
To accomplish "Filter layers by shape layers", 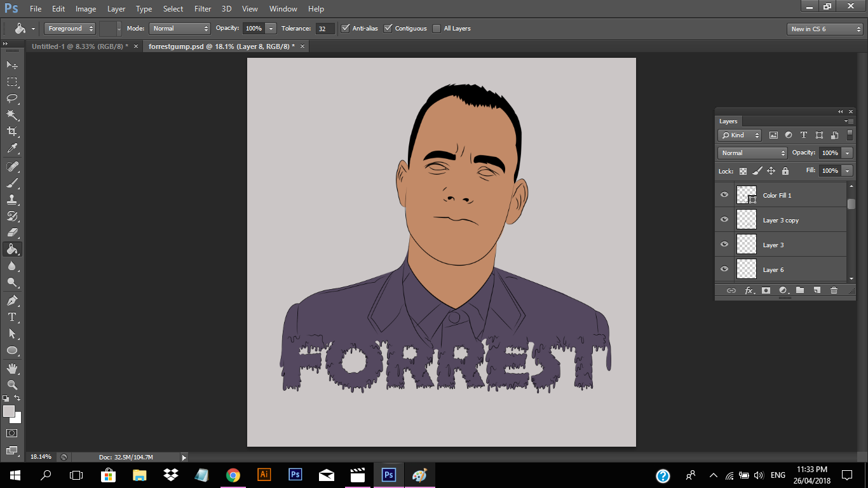I will [819, 135].
